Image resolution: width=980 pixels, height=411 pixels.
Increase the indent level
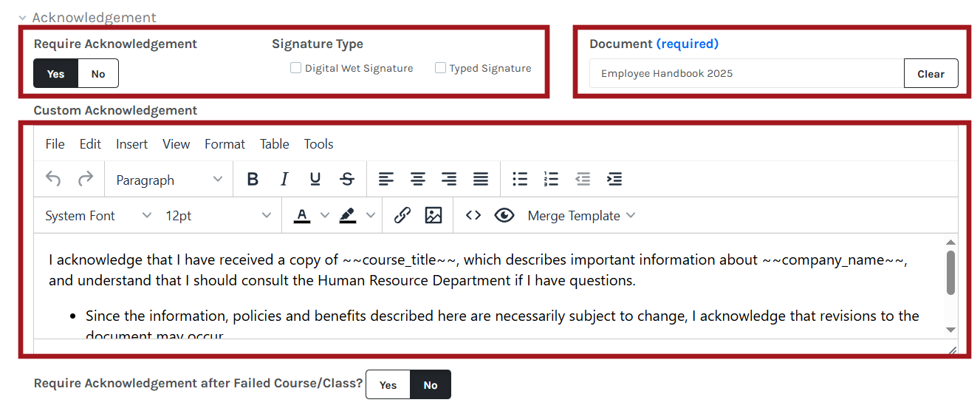[614, 179]
